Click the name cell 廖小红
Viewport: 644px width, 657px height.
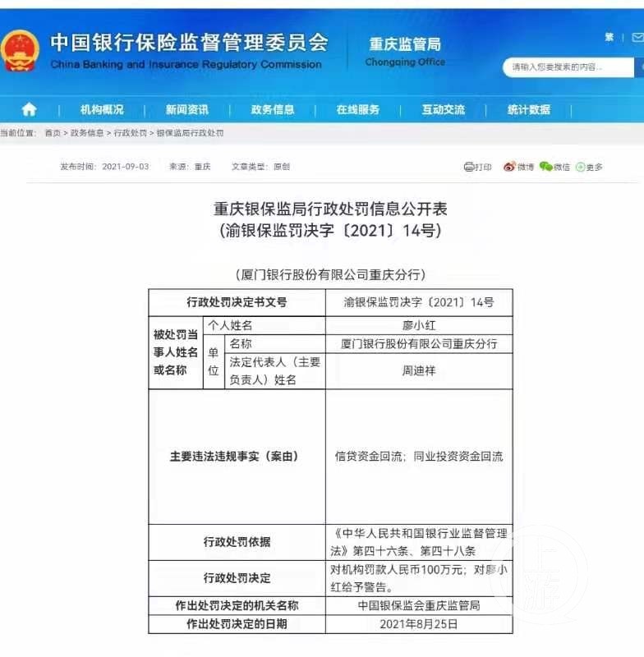pos(419,325)
